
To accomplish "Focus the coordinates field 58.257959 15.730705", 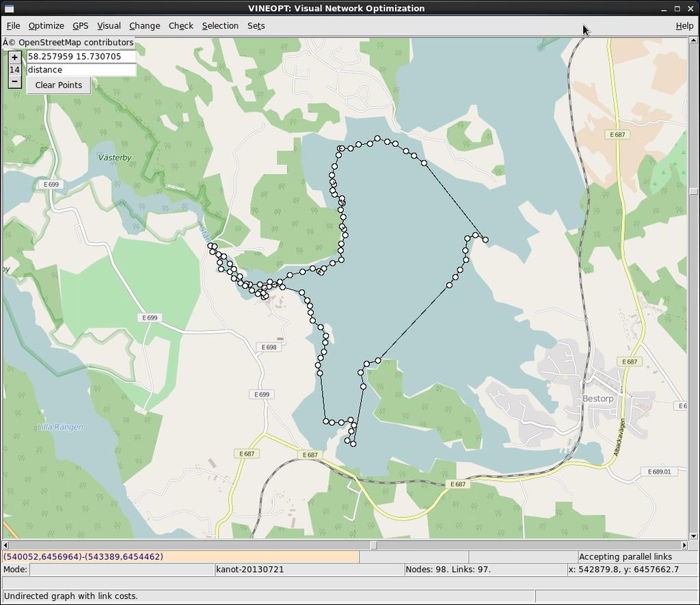I will point(81,56).
